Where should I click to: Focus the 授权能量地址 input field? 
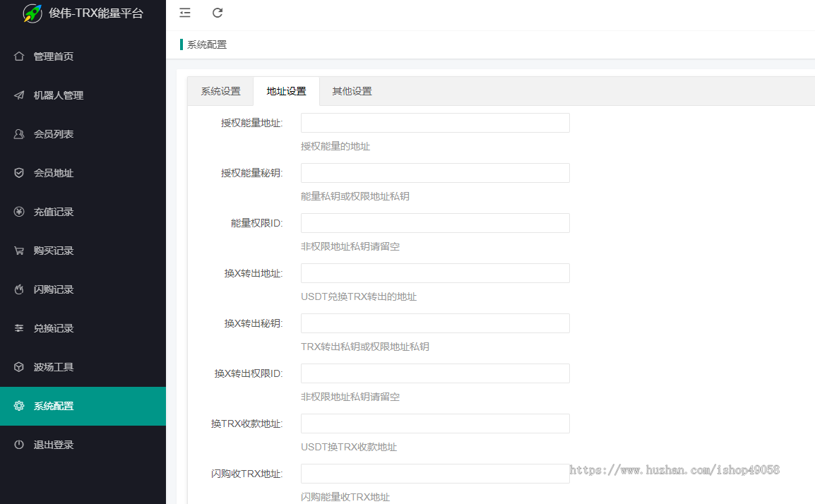435,123
